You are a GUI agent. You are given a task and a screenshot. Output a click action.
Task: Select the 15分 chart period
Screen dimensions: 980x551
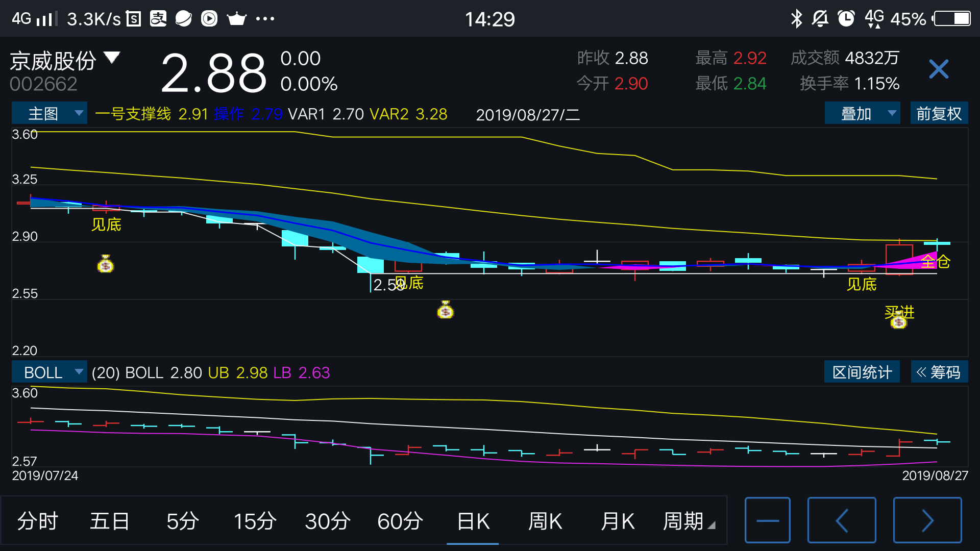click(x=255, y=521)
